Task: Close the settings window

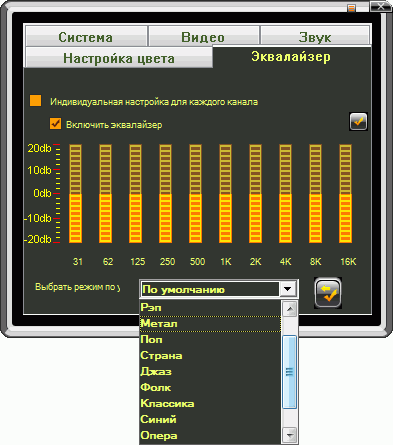Action: coord(380,7)
